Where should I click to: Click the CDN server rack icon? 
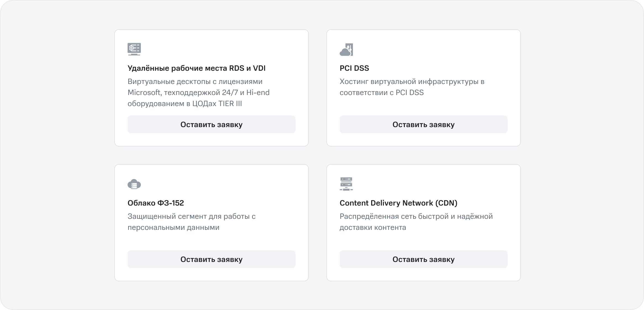(346, 184)
